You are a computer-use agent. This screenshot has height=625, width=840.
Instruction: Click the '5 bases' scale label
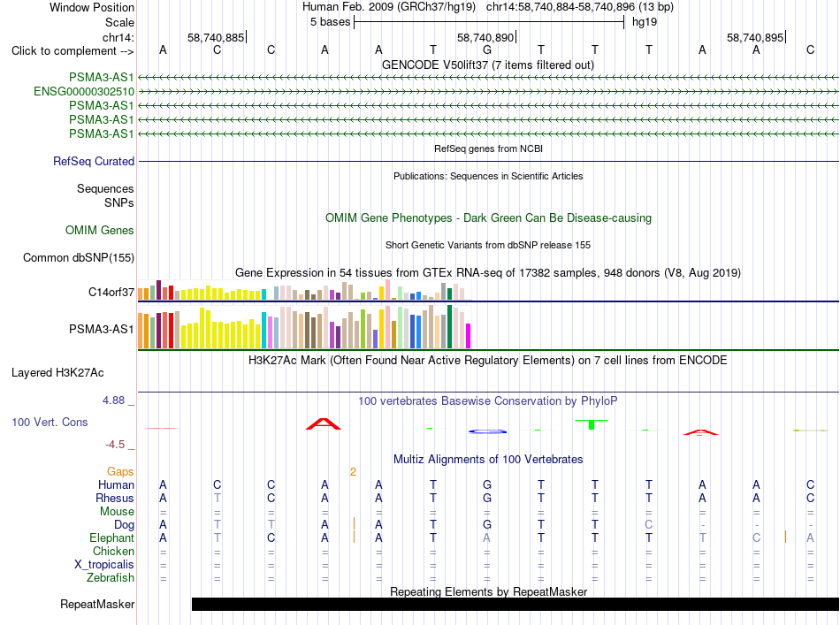[x=330, y=22]
